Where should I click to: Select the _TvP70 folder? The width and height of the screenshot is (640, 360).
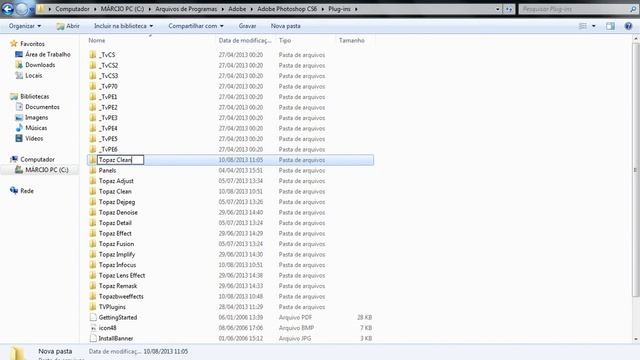(x=108, y=86)
